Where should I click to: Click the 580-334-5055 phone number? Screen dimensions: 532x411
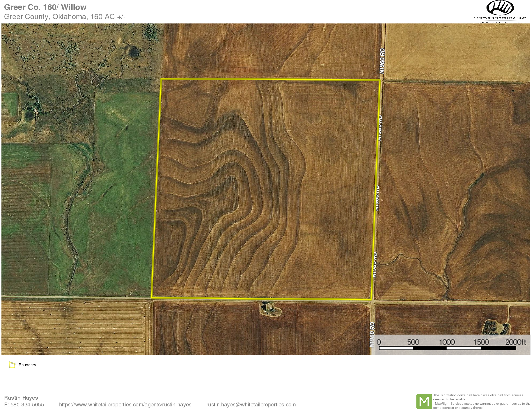click(x=29, y=405)
